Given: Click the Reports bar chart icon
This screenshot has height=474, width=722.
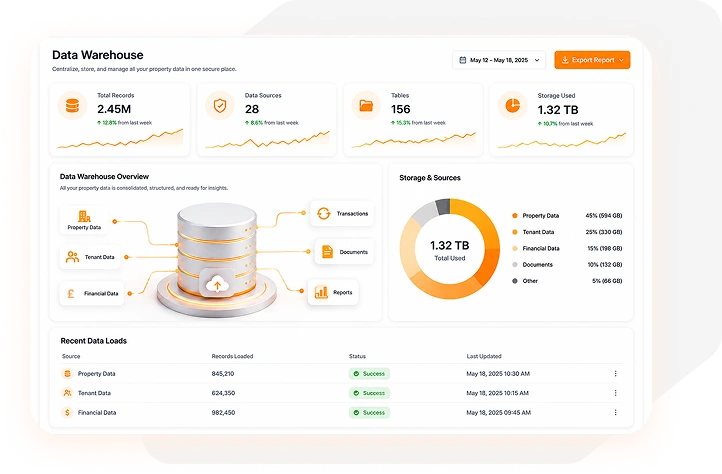Looking at the screenshot, I should click(321, 292).
